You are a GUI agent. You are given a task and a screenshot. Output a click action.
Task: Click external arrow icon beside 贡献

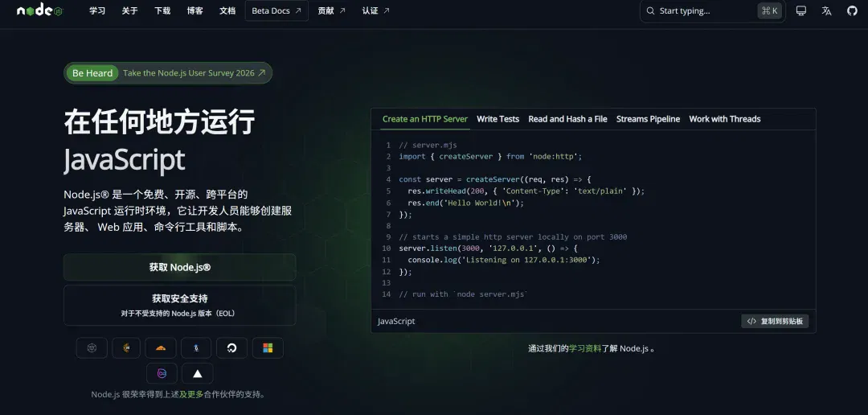point(342,10)
